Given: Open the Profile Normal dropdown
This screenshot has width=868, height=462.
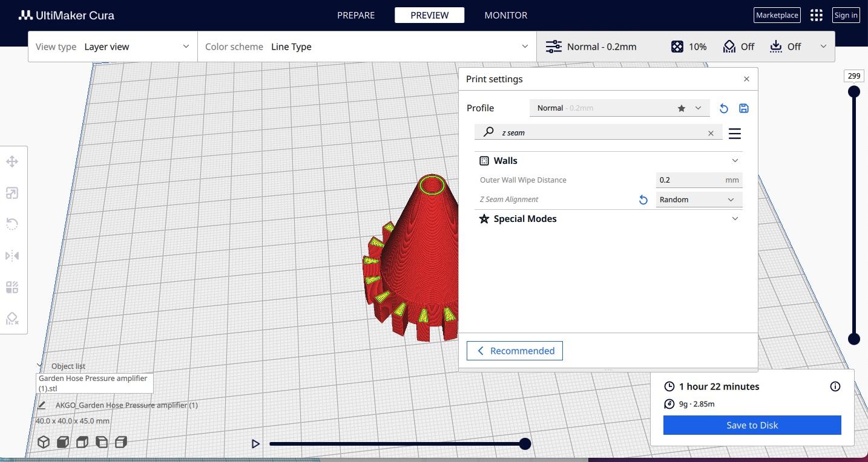Looking at the screenshot, I should click(x=619, y=108).
